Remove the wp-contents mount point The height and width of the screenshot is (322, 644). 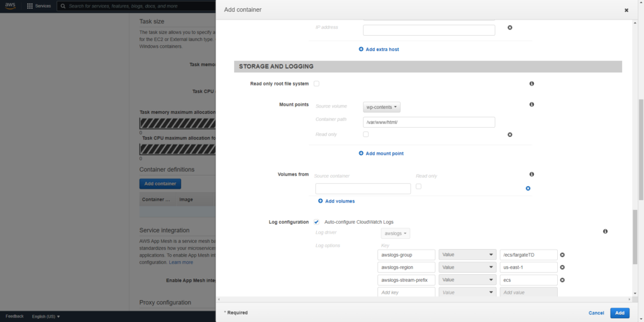(x=510, y=135)
